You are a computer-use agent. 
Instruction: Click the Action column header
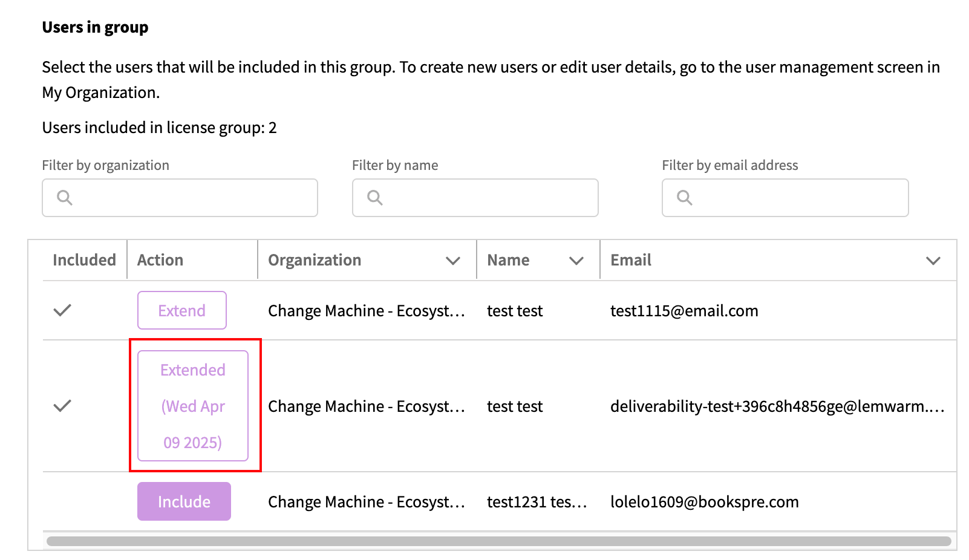click(x=160, y=260)
